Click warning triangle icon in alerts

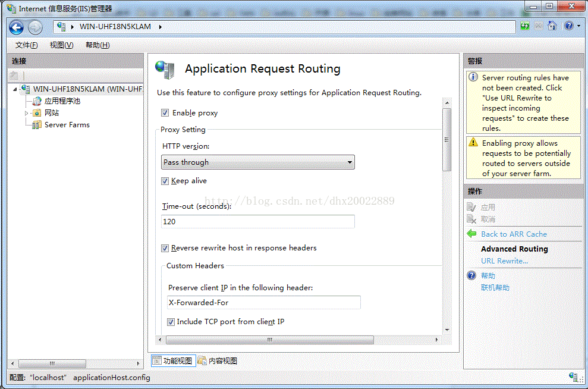click(474, 143)
